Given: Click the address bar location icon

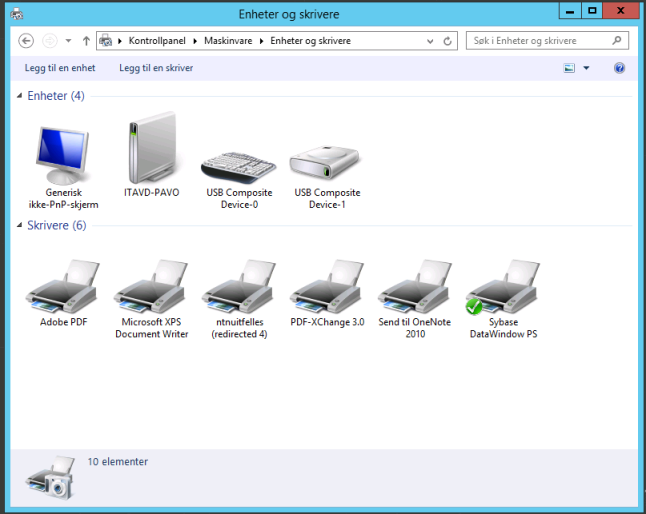Looking at the screenshot, I should point(105,41).
